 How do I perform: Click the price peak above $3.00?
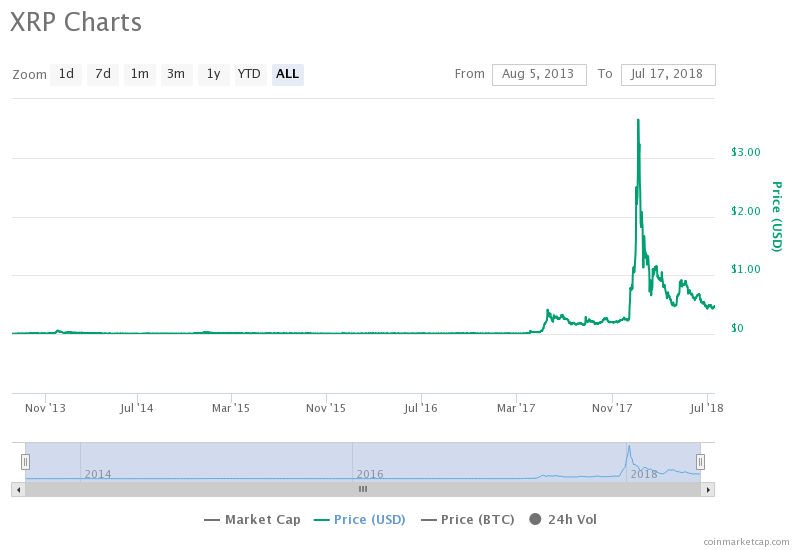click(638, 121)
